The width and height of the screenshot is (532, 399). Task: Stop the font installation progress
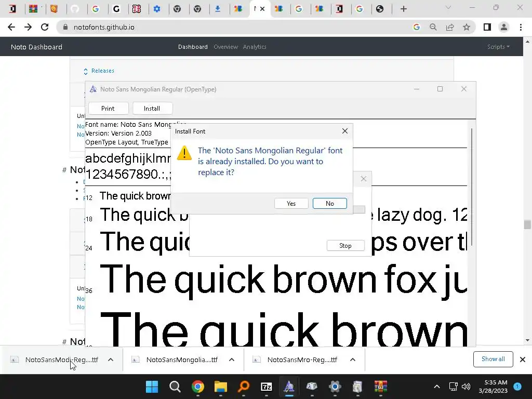pos(345,245)
